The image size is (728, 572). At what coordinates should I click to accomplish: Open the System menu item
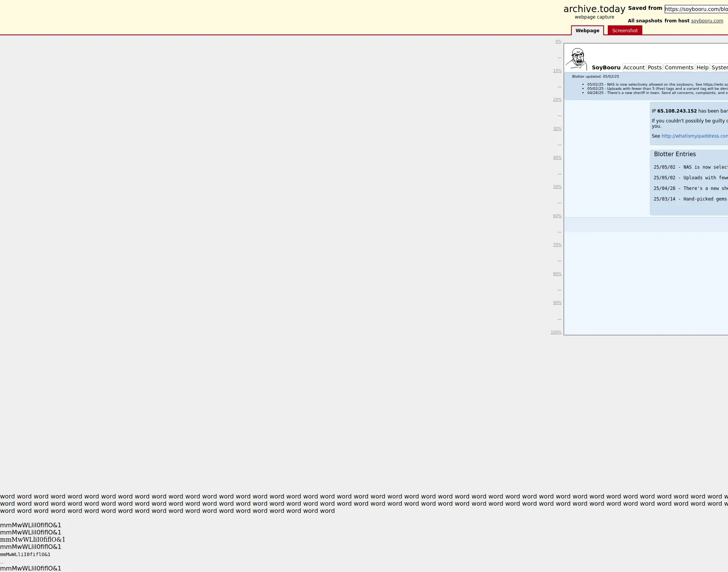pos(719,67)
